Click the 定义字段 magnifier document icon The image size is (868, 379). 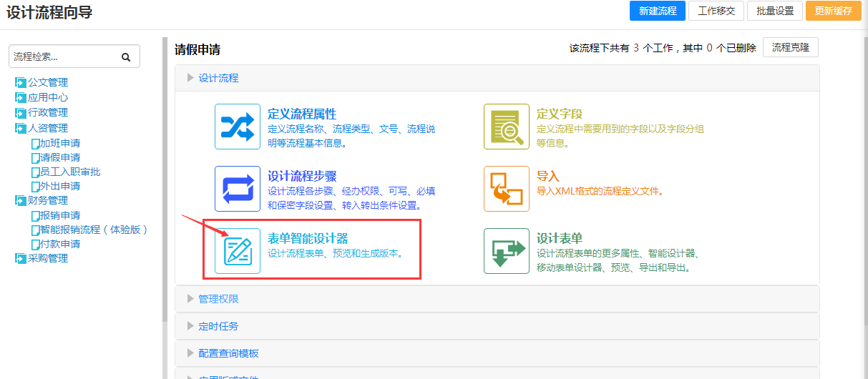tap(507, 127)
